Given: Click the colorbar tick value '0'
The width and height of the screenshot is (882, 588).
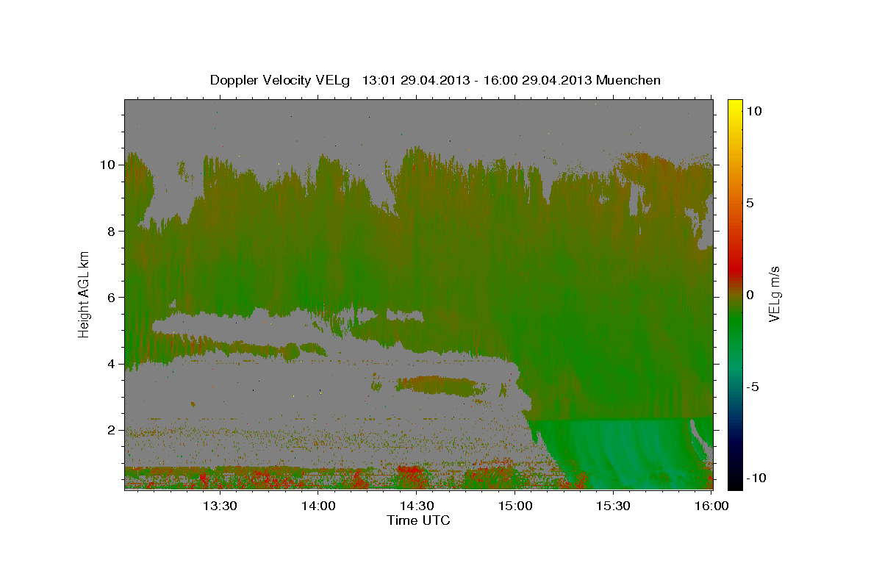Looking at the screenshot, I should click(750, 295).
